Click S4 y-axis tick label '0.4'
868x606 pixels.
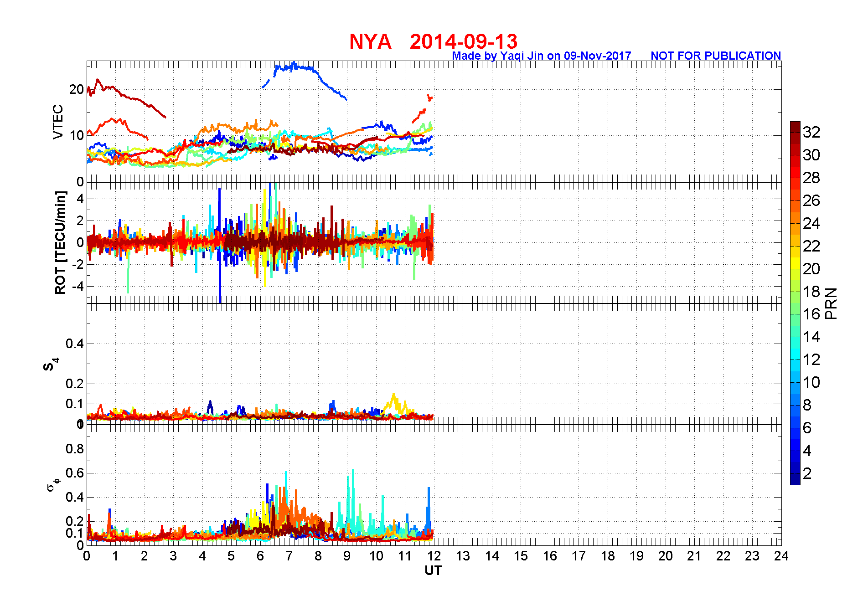tap(75, 344)
